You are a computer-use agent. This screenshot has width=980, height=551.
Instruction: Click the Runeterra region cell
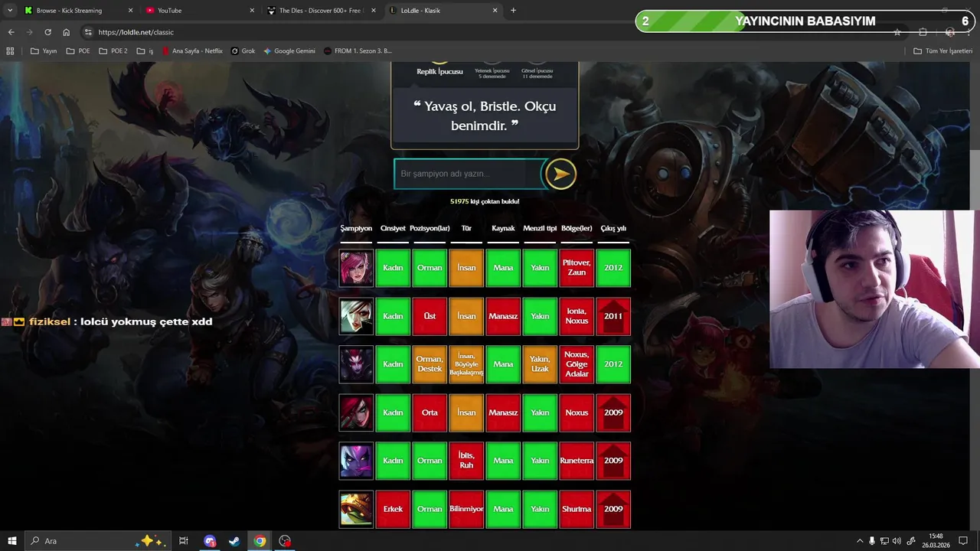click(x=577, y=461)
